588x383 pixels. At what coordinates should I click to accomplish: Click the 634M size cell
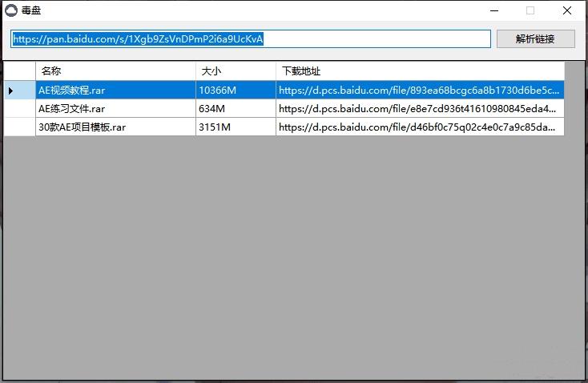tap(236, 109)
